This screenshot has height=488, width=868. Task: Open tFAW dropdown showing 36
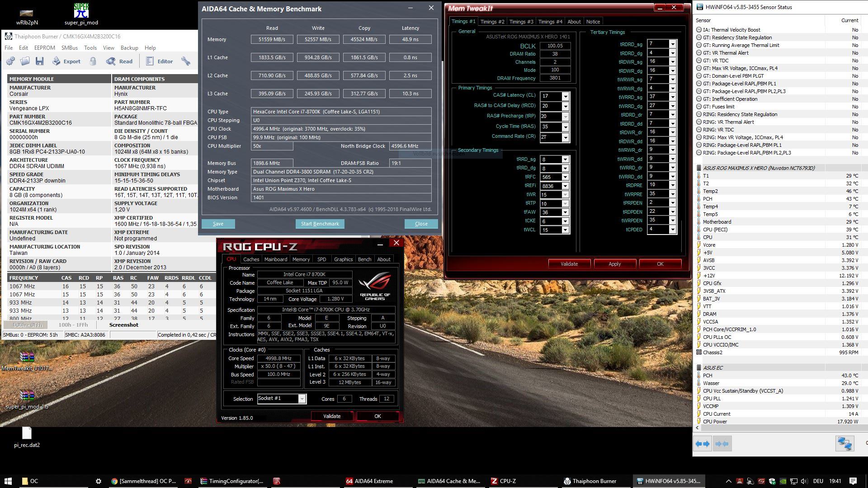[565, 212]
